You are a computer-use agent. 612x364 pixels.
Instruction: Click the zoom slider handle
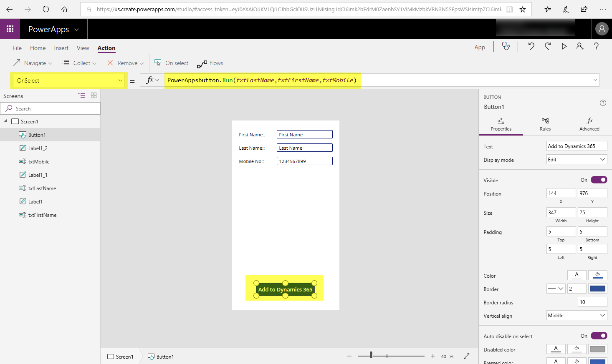pyautogui.click(x=371, y=355)
